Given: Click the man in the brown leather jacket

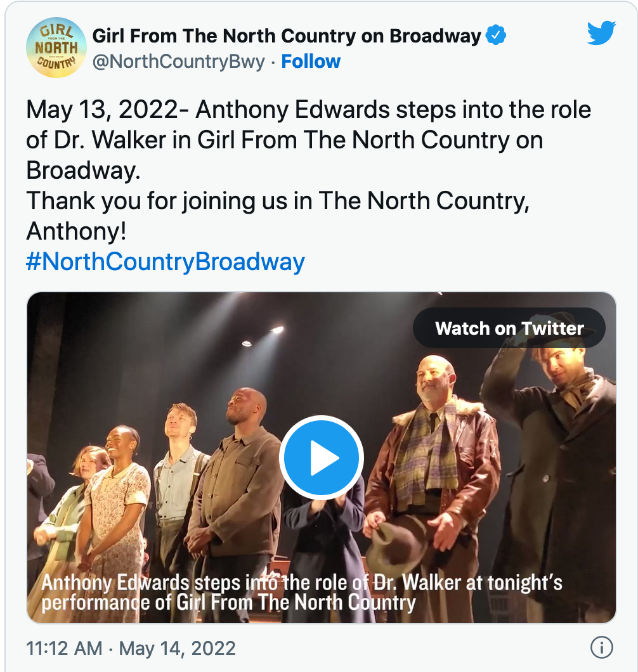Looking at the screenshot, I should tap(431, 456).
